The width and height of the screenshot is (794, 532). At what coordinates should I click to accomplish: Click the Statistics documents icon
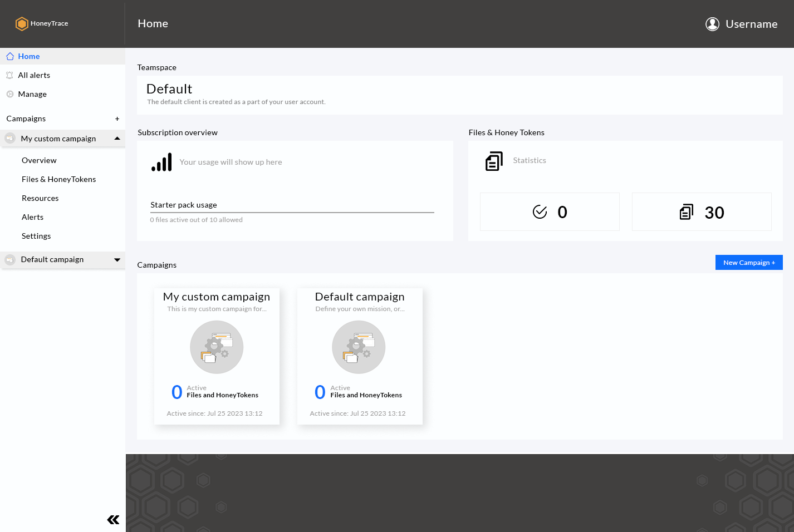click(x=494, y=161)
